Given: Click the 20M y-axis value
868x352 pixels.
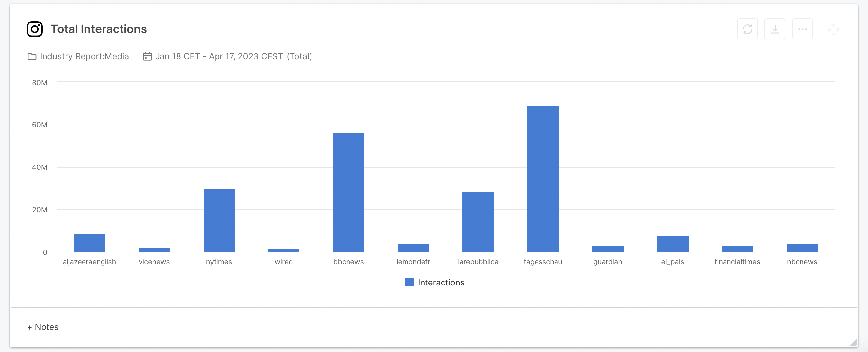Looking at the screenshot, I should coord(39,210).
